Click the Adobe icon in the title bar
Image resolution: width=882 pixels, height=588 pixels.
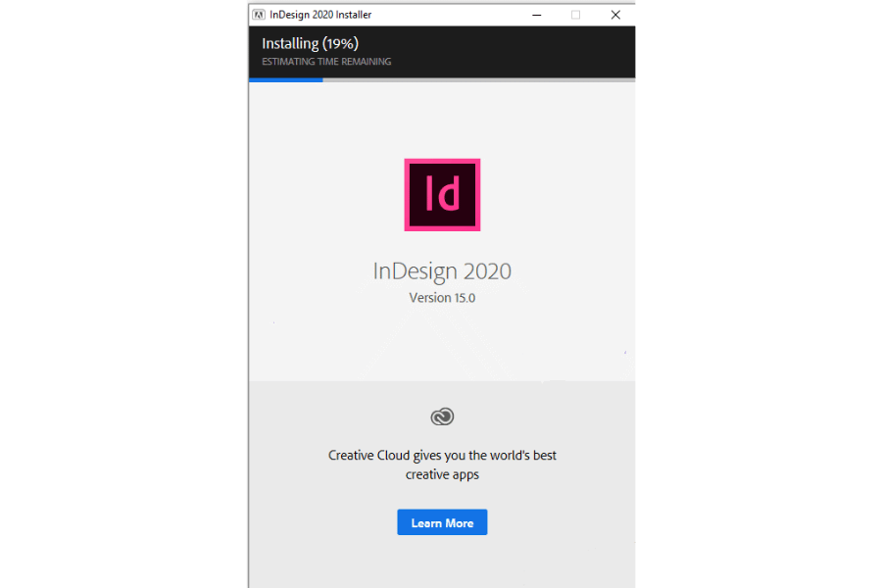tap(259, 15)
